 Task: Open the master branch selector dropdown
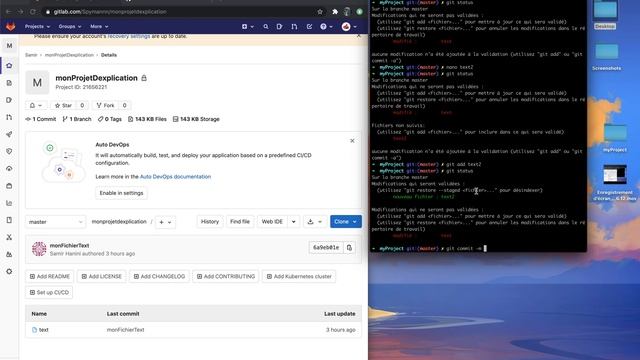[x=56, y=222]
